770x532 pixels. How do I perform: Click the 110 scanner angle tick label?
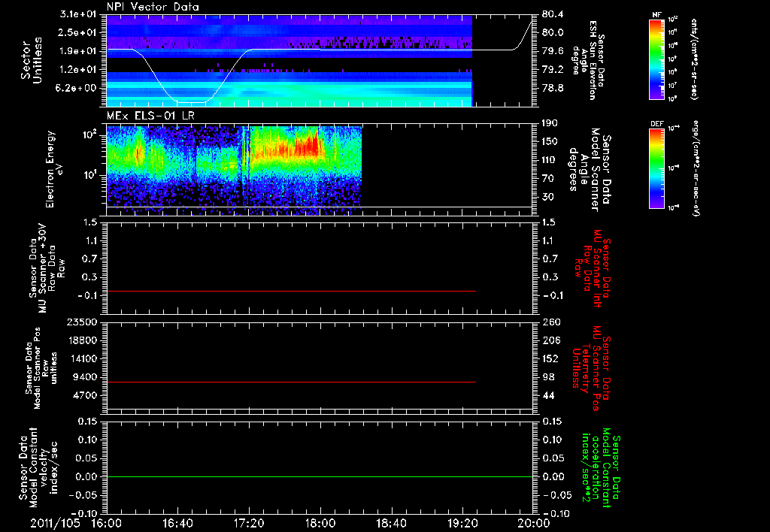pos(550,160)
